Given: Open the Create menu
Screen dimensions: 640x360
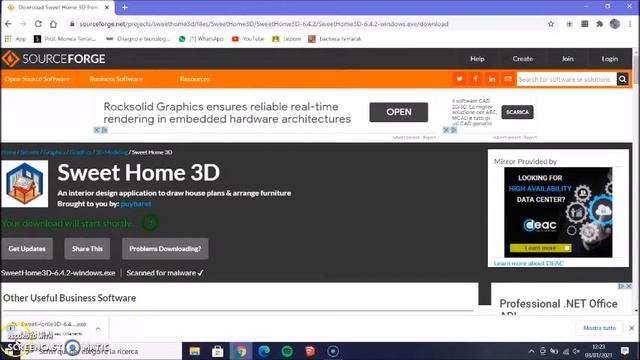Looking at the screenshot, I should (x=523, y=59).
